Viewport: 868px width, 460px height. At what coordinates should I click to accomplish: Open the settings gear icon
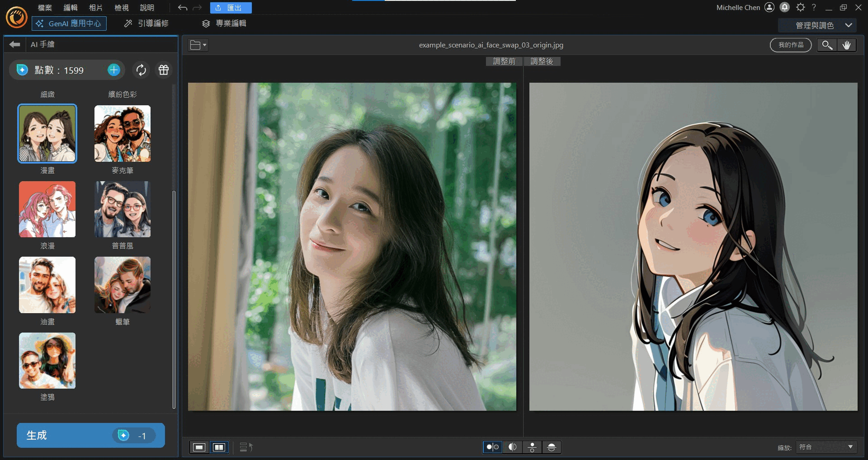(x=800, y=7)
